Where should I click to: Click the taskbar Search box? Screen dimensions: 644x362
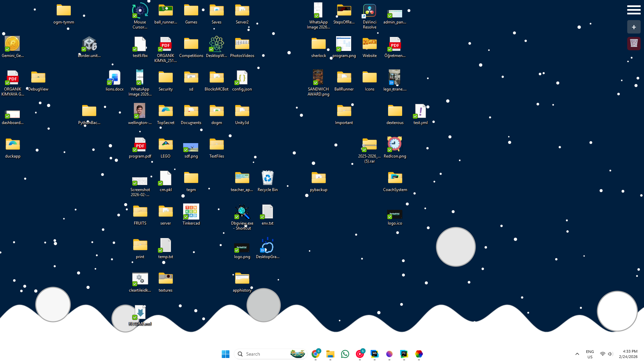270,354
